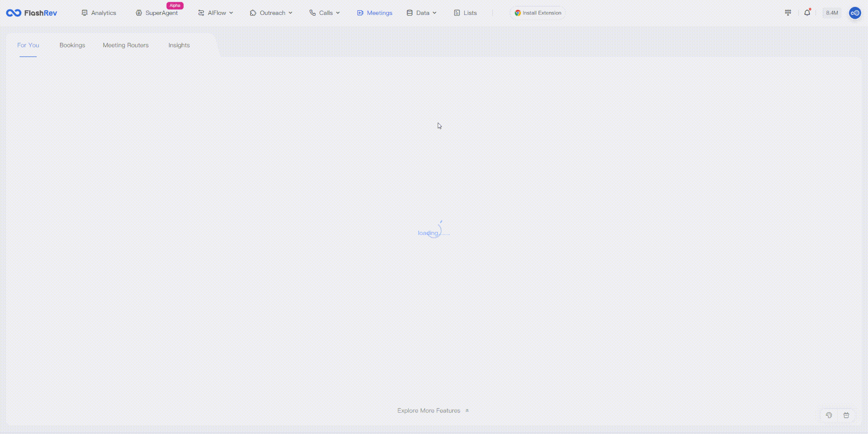Image resolution: width=868 pixels, height=434 pixels.
Task: Expand the Explore More Features panel
Action: coord(433,411)
